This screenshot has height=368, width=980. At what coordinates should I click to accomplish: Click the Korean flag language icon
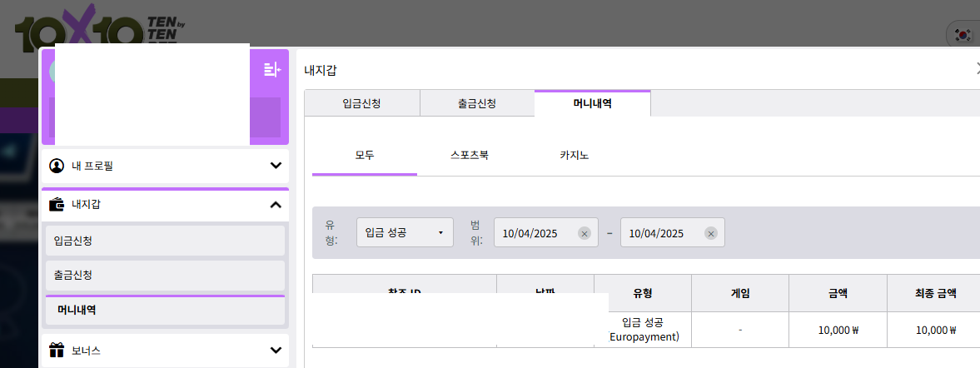tap(964, 35)
